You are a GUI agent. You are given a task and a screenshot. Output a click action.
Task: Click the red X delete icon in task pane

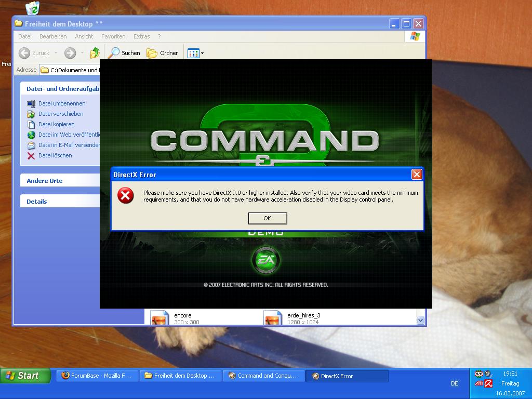[x=31, y=156]
